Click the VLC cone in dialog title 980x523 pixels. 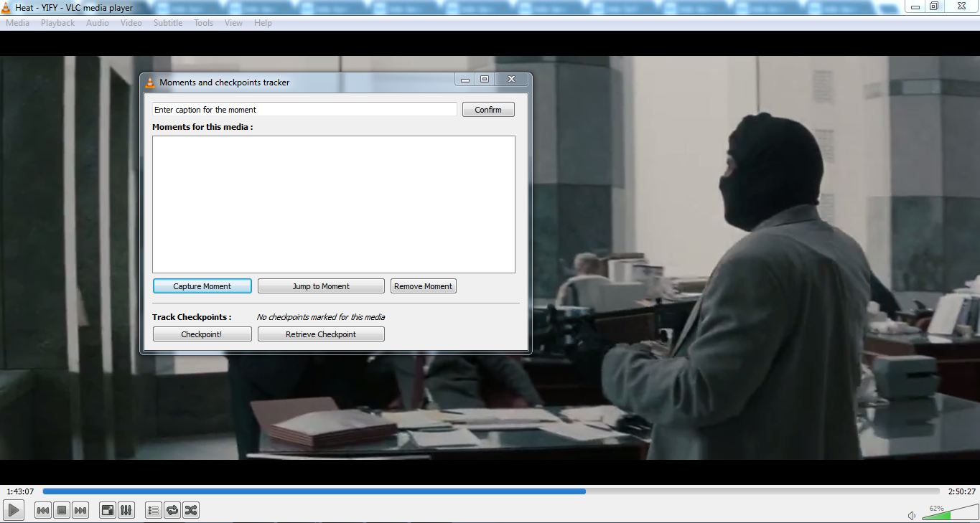(150, 83)
